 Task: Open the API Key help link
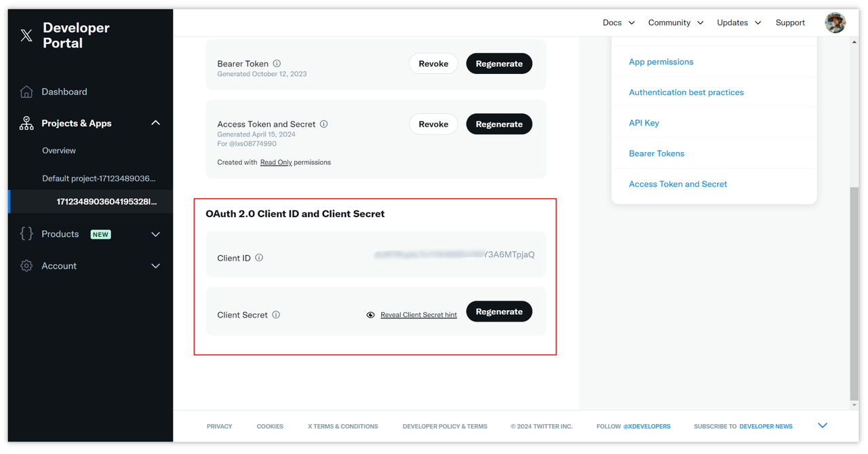[x=644, y=123]
